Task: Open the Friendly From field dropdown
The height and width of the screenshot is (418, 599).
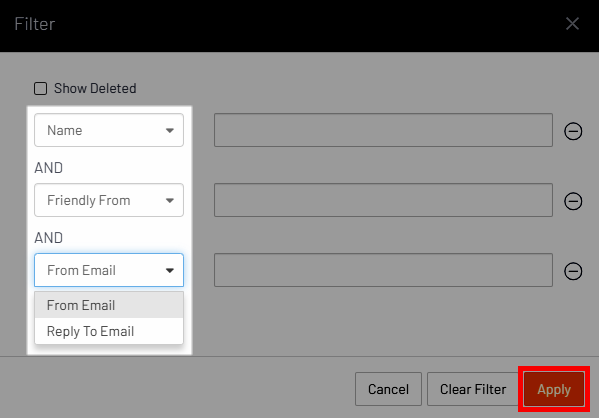Action: click(x=109, y=200)
